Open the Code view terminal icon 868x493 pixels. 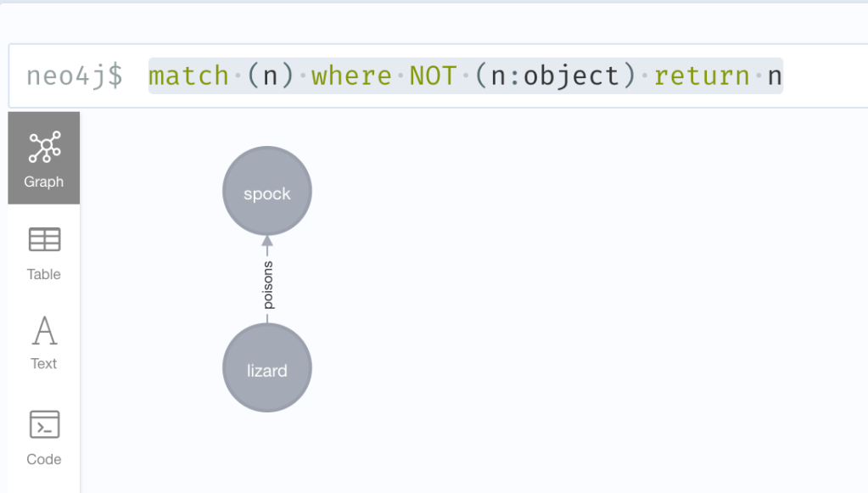[44, 423]
